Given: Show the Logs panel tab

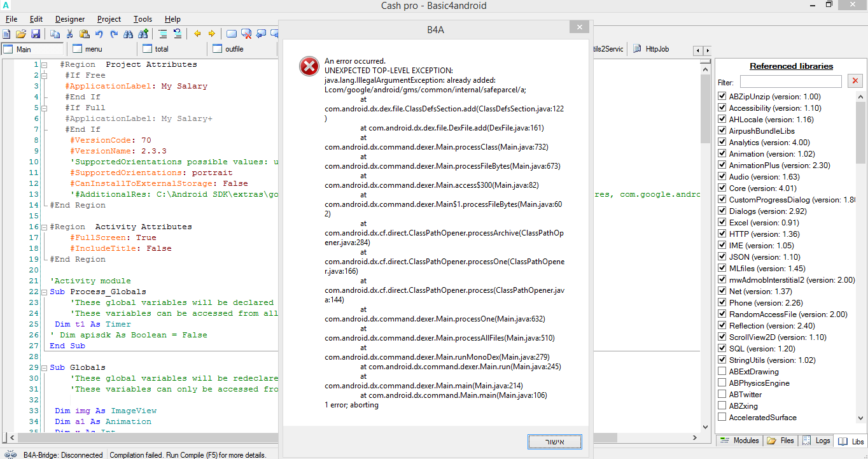Looking at the screenshot, I should click(816, 441).
